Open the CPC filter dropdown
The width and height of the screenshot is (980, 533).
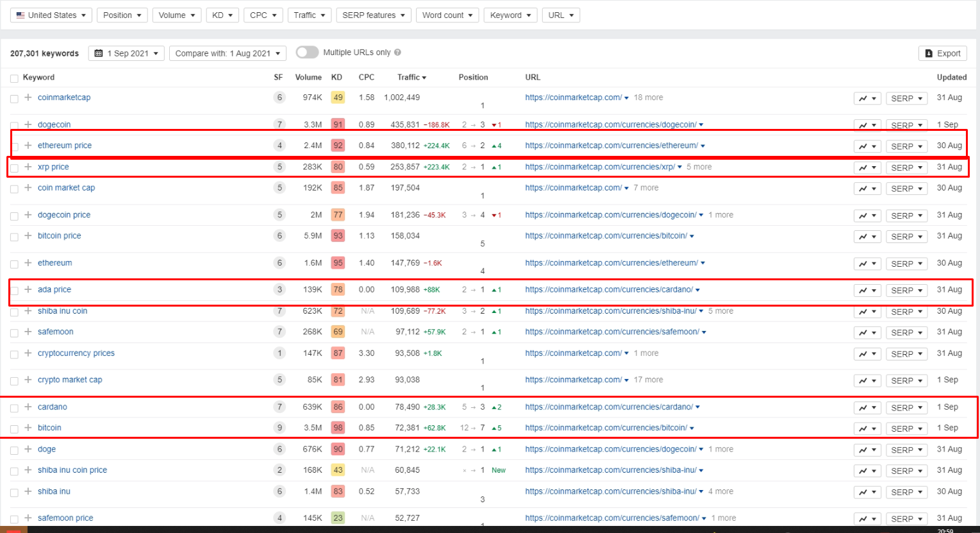tap(263, 15)
